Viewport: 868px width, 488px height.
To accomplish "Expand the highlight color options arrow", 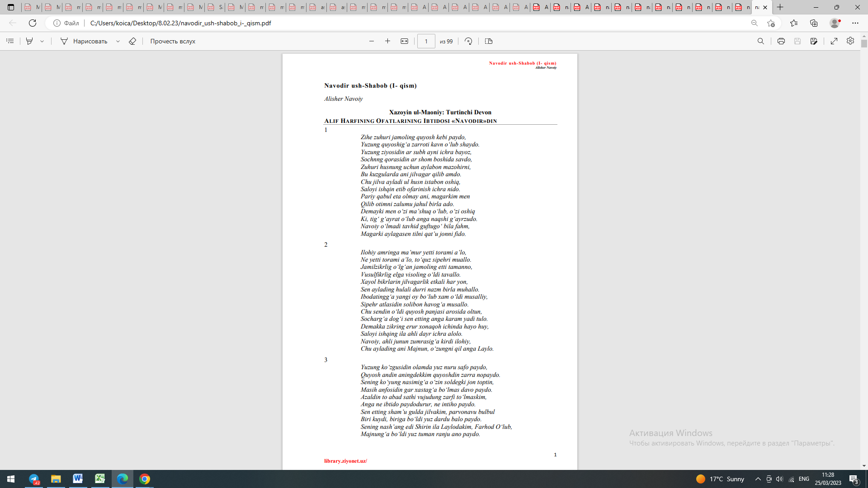I will click(42, 41).
